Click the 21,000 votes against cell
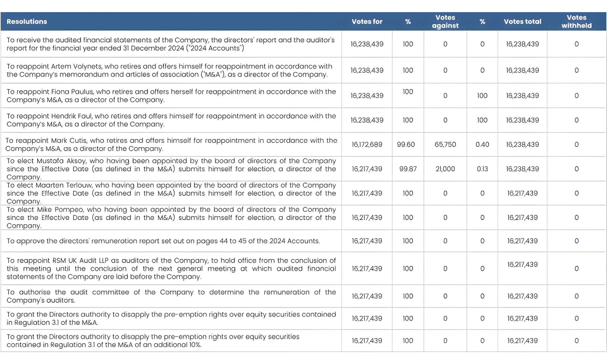The width and height of the screenshot is (607, 364). (x=445, y=169)
